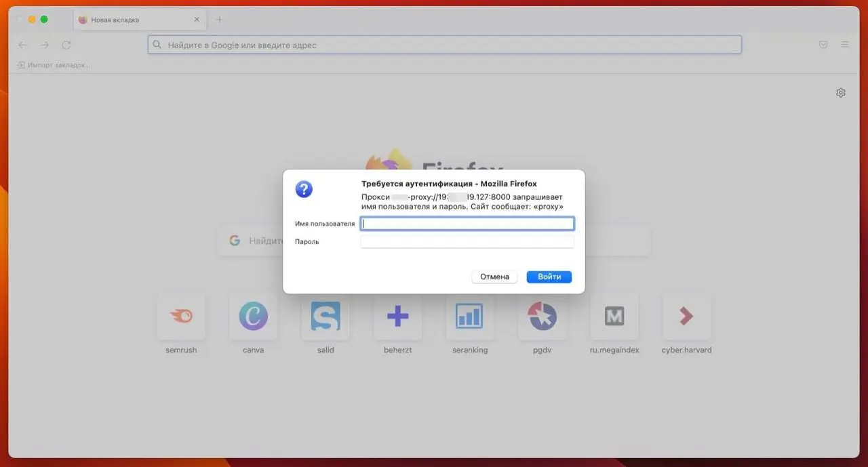Open the tracking protection shield panel
The height and width of the screenshot is (467, 868).
(x=823, y=44)
